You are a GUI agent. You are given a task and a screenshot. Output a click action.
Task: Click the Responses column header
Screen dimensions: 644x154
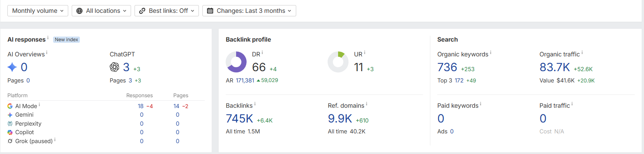pyautogui.click(x=140, y=95)
